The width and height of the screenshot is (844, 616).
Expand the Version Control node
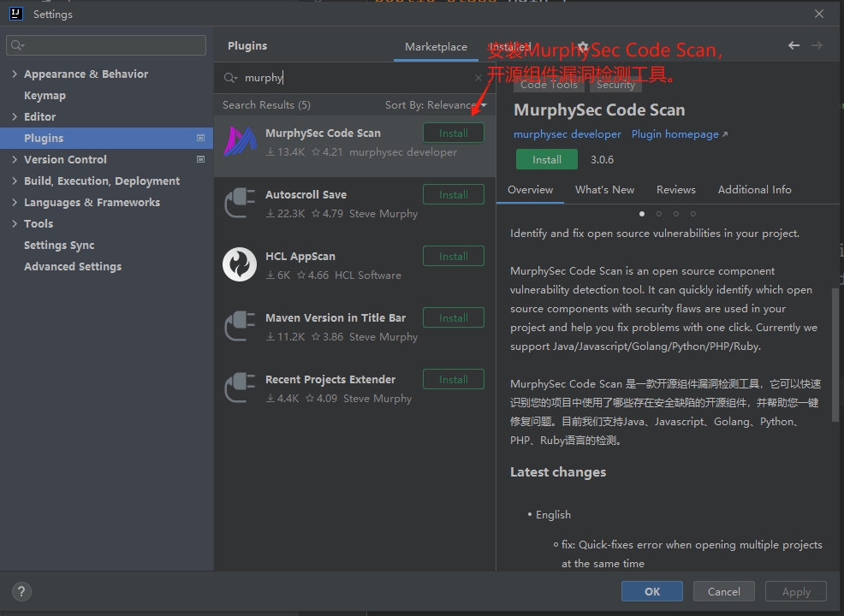tap(15, 159)
